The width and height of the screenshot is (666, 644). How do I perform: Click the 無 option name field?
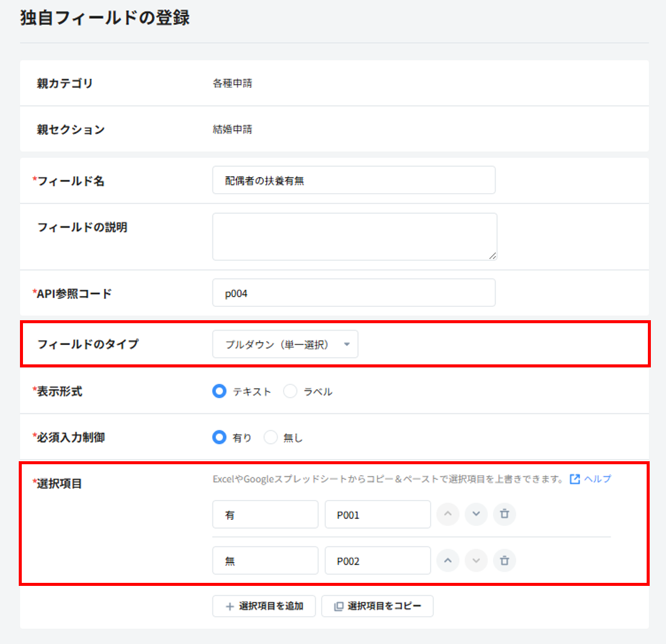coord(265,560)
